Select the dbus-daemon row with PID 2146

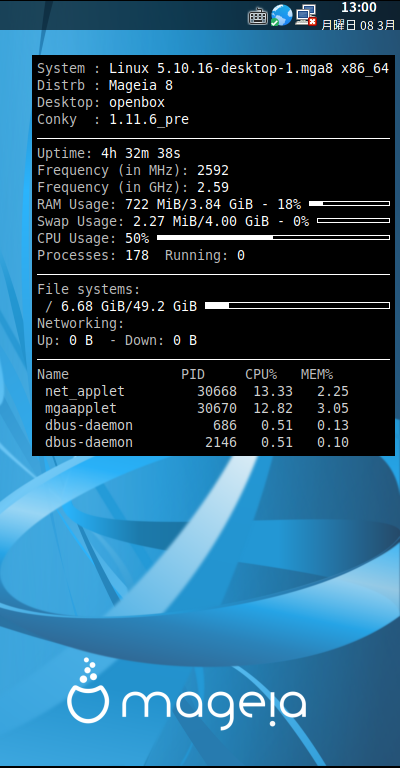click(197, 442)
